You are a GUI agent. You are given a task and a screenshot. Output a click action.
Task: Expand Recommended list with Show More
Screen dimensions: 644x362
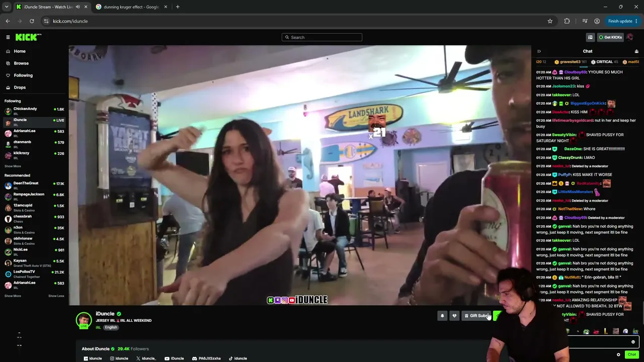13,296
